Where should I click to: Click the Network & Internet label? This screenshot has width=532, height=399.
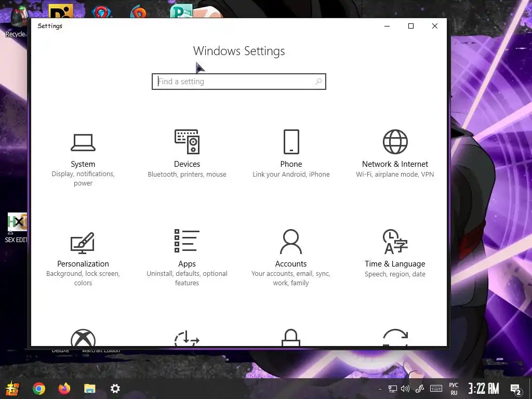(x=395, y=164)
